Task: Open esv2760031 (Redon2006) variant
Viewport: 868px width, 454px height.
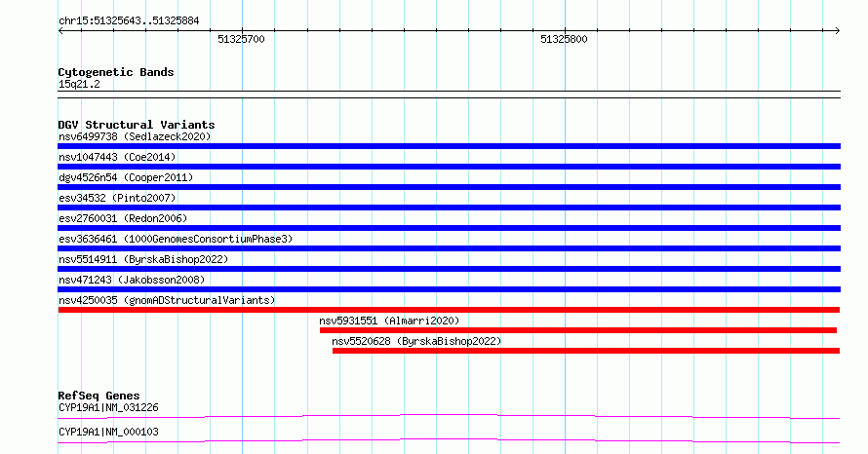Action: click(x=123, y=218)
